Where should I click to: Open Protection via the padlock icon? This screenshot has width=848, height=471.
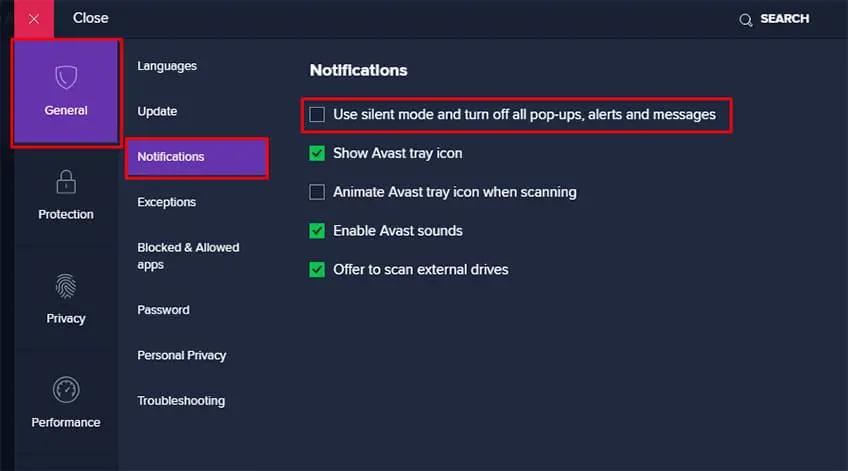(x=66, y=182)
